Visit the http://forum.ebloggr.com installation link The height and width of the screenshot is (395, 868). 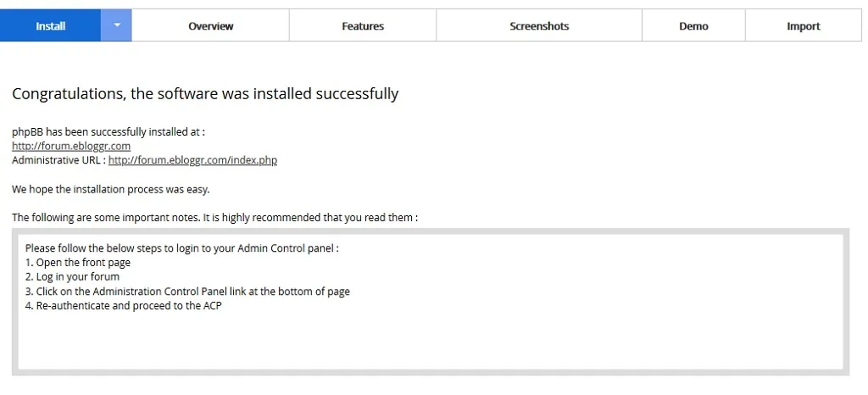pyautogui.click(x=71, y=146)
